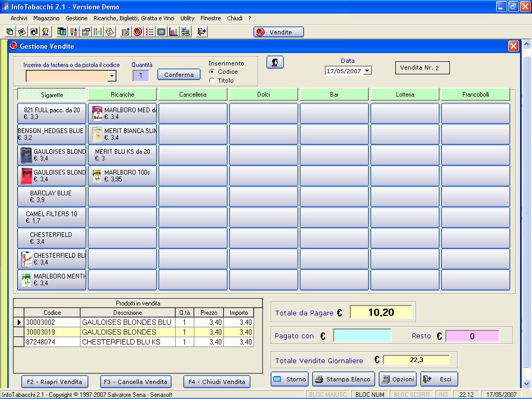Open the Magazzino menu
Screen dimensions: 532x399
coord(46,18)
